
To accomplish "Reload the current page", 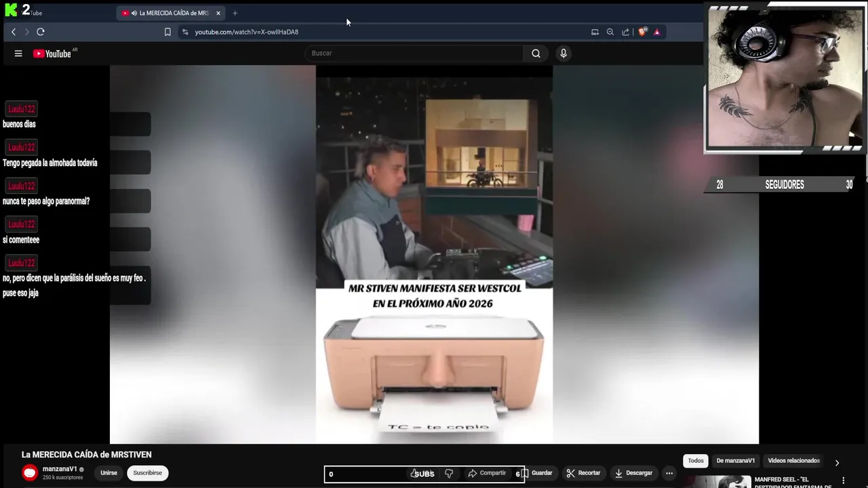I will coord(41,32).
